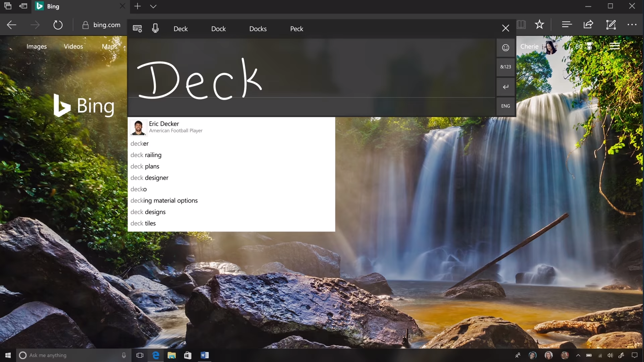This screenshot has height=362, width=644.
Task: Choose the 'Peck' handwriting suggestion
Action: [x=297, y=29]
